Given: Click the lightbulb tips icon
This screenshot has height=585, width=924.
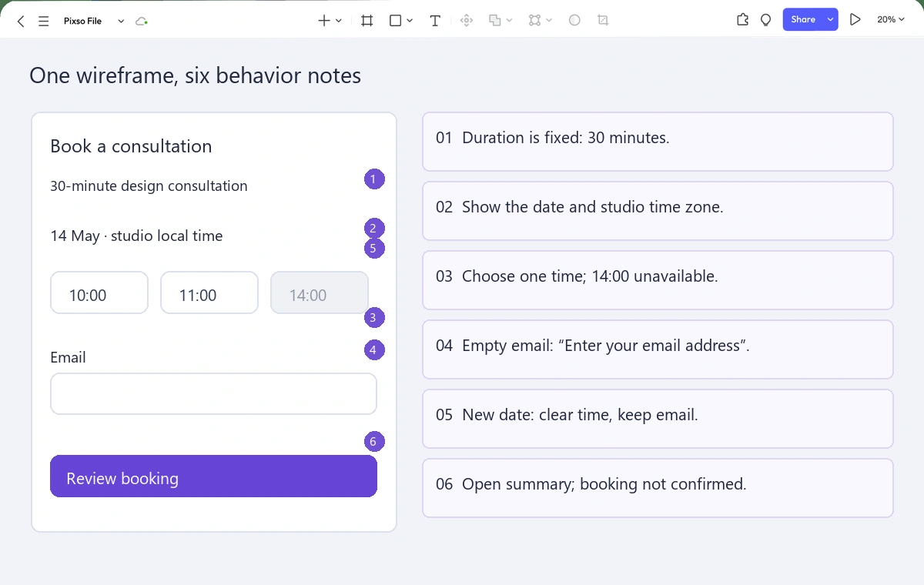Looking at the screenshot, I should coord(765,20).
